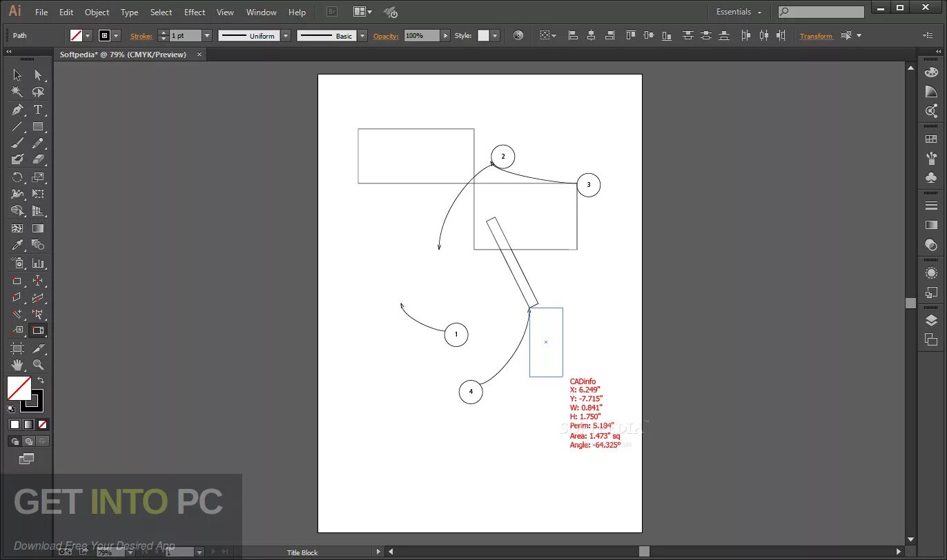Open the Color panel from right dock
Viewport: 947px width, 560px height.
(931, 72)
